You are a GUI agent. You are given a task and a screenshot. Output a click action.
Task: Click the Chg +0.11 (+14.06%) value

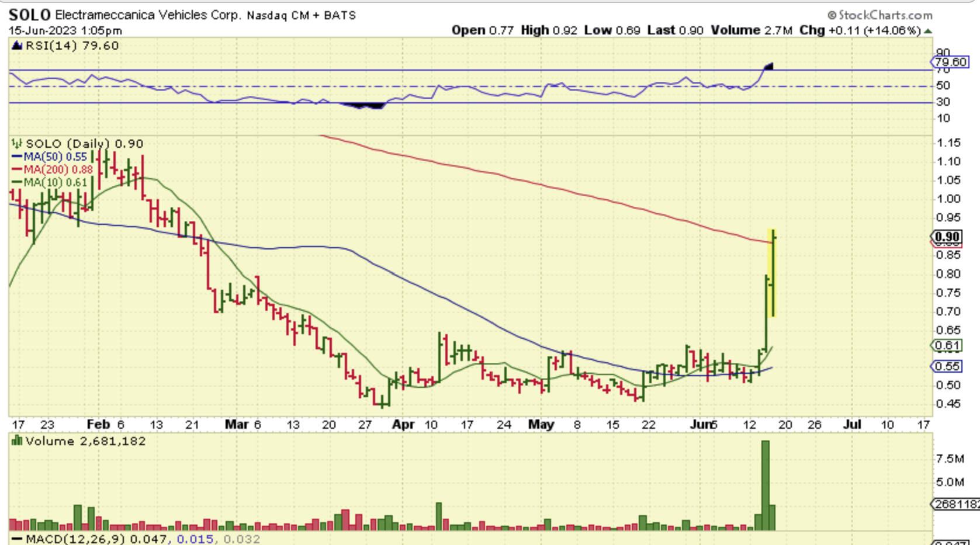860,30
